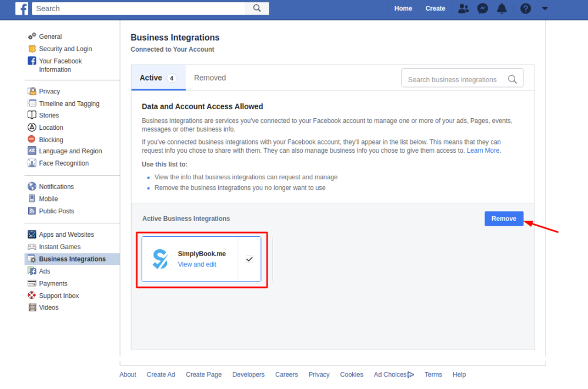
Task: Open Security and Login settings
Action: 65,49
